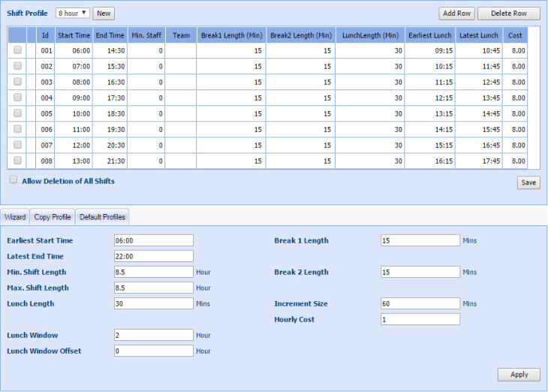The height and width of the screenshot is (392, 548).
Task: Click the Earliest Start Time field
Action: (154, 240)
